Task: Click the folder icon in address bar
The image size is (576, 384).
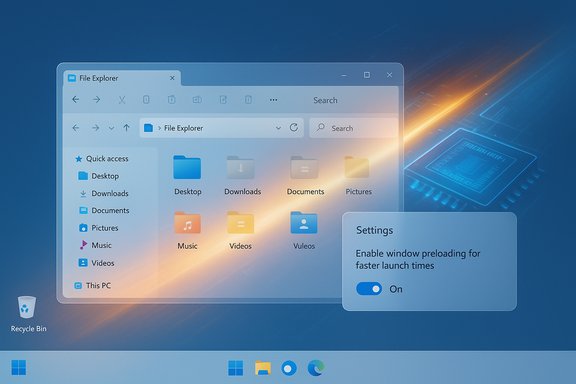Action: point(148,128)
